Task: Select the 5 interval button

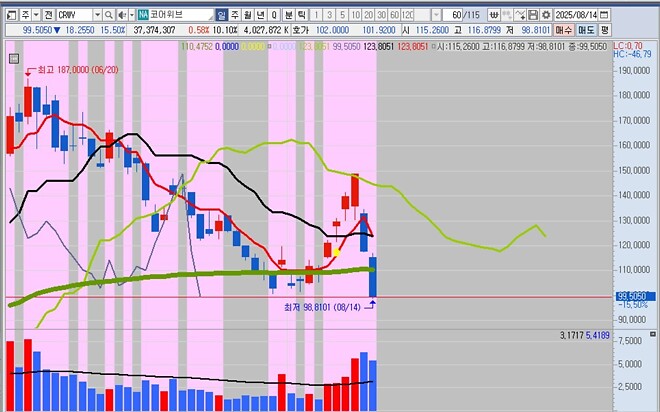Action: pyautogui.click(x=342, y=15)
